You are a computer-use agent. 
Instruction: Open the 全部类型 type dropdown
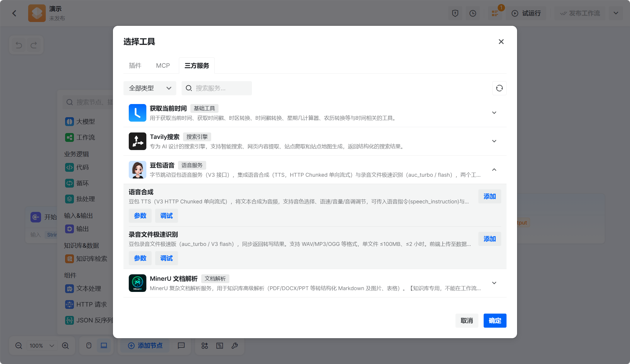point(150,88)
